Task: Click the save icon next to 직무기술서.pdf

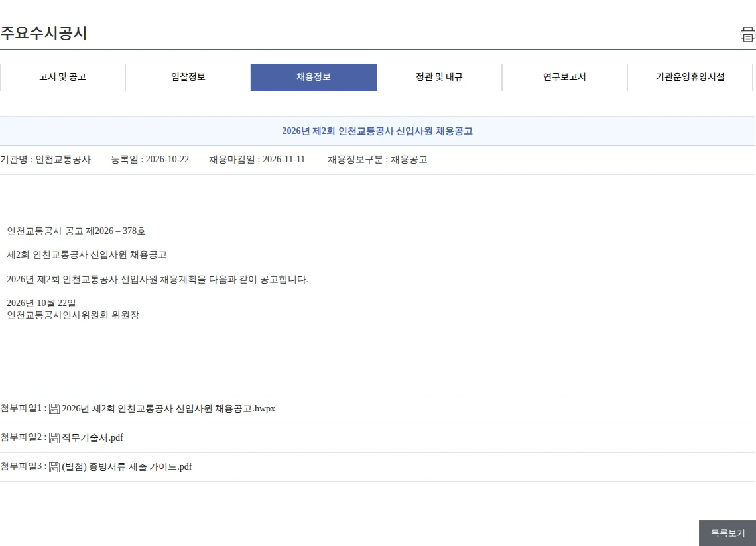Action: (x=54, y=437)
